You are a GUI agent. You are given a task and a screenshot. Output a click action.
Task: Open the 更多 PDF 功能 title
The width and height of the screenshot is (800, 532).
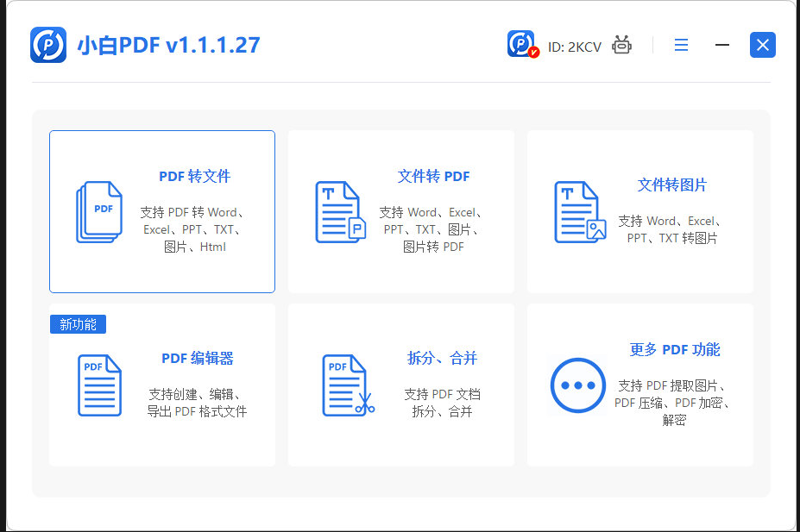(x=675, y=349)
